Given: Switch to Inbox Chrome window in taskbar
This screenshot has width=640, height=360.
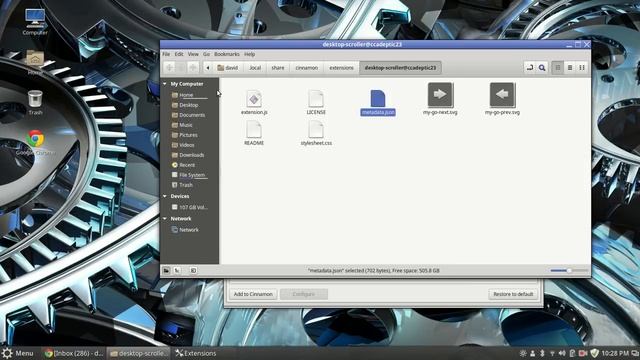Looking at the screenshot, I should [x=74, y=353].
